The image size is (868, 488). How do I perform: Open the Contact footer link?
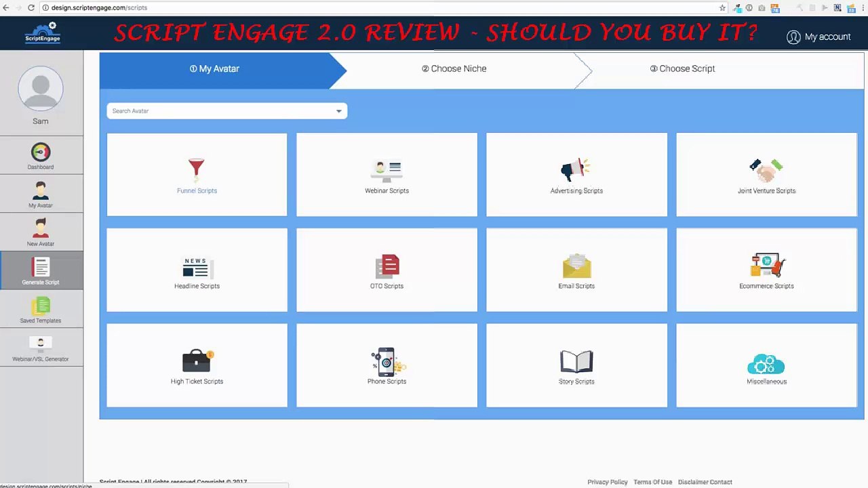point(721,482)
